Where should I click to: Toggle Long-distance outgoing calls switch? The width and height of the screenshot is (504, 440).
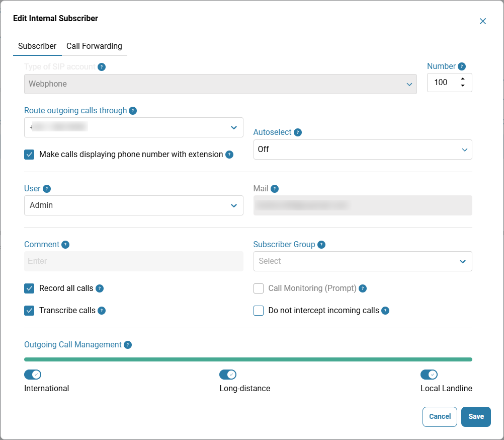(228, 375)
